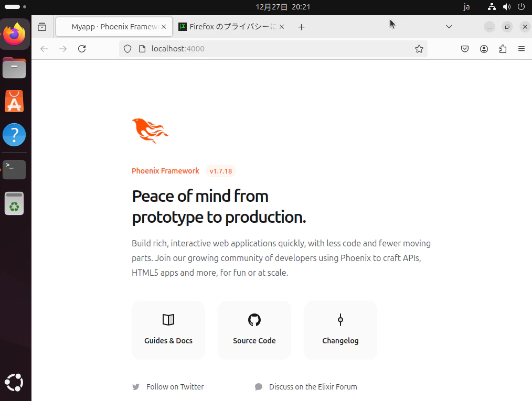
Task: Open a new tab with plus button
Action: (x=301, y=27)
